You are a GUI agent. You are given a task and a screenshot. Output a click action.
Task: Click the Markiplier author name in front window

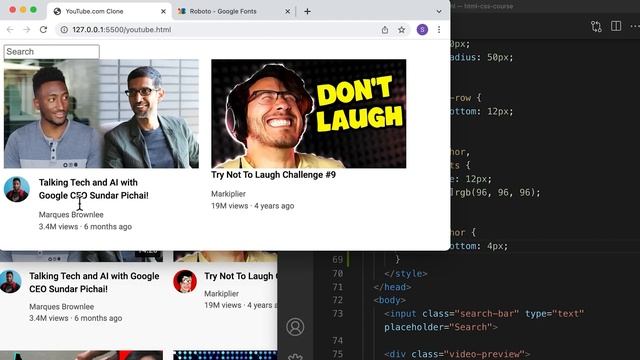[228, 194]
